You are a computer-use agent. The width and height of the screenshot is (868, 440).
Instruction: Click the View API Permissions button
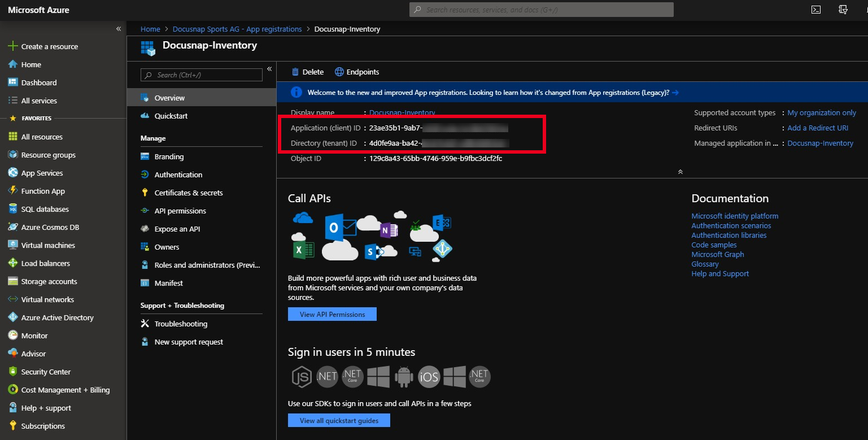(x=332, y=314)
